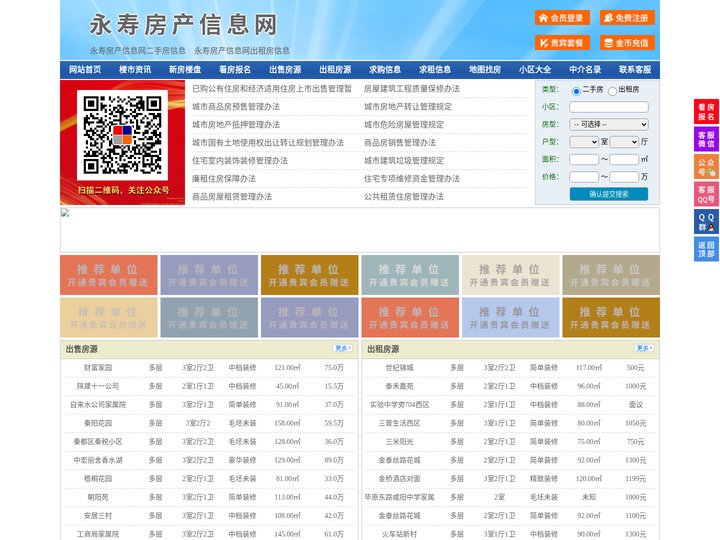Click the 客服QQ号 pink sidebar icon

click(706, 195)
